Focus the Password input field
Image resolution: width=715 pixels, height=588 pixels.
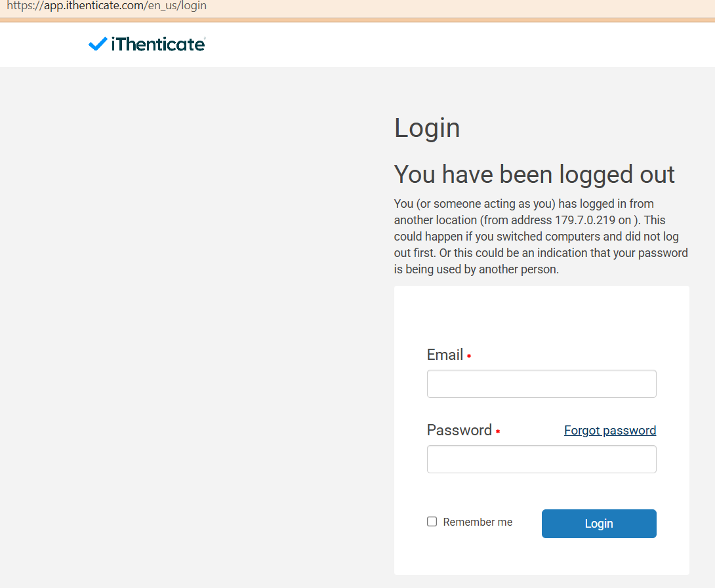click(541, 459)
